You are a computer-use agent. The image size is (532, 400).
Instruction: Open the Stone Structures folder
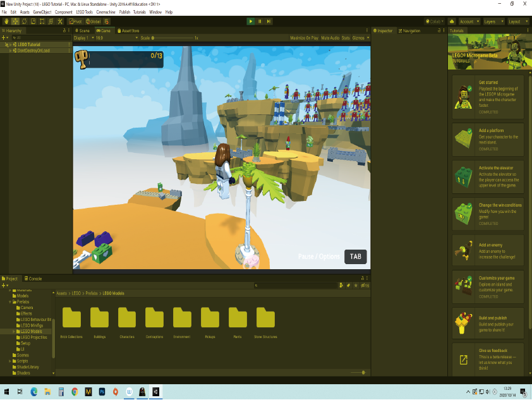265,323
